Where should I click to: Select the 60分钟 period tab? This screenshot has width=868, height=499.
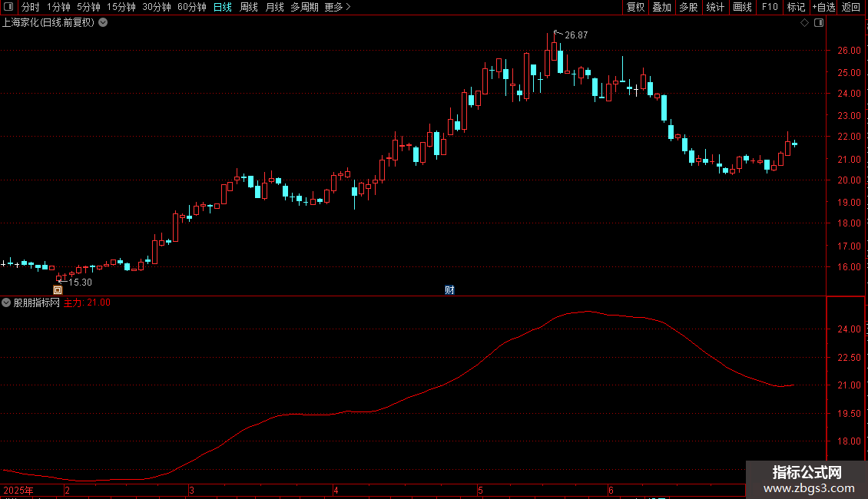click(x=191, y=7)
